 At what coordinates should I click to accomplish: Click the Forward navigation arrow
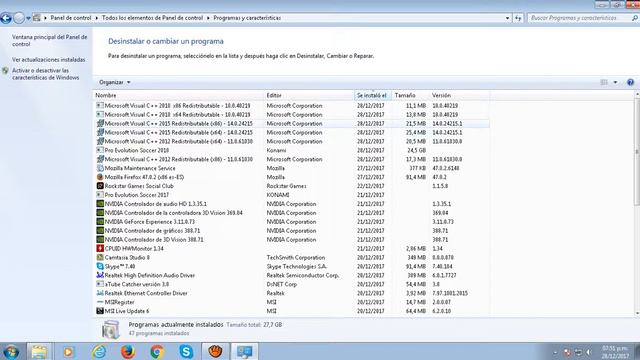[19, 18]
